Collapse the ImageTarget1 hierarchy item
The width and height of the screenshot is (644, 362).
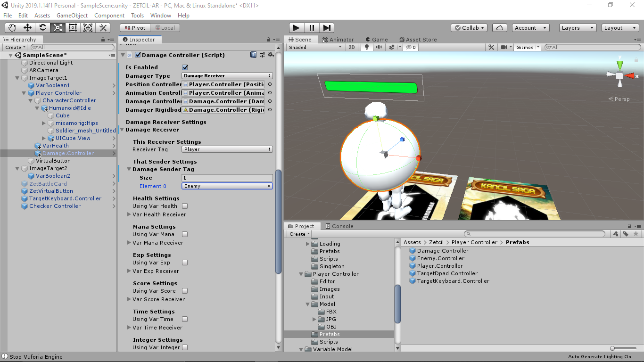click(x=17, y=78)
